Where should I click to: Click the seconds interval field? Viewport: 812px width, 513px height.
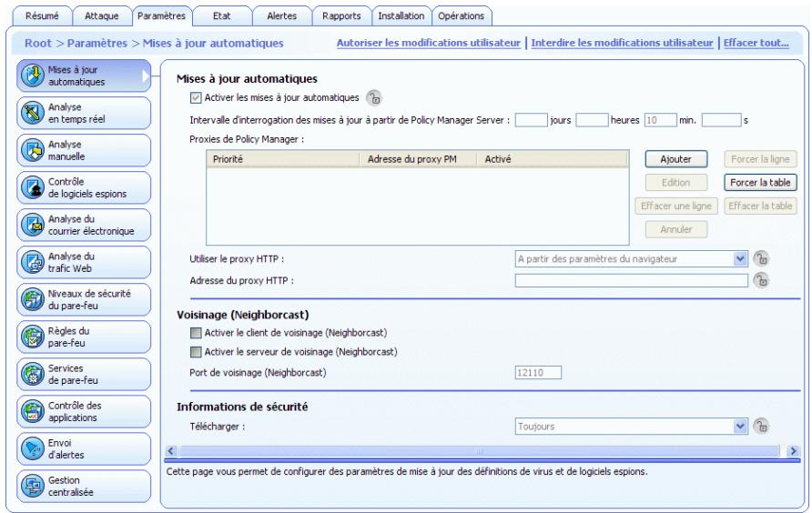point(721,120)
